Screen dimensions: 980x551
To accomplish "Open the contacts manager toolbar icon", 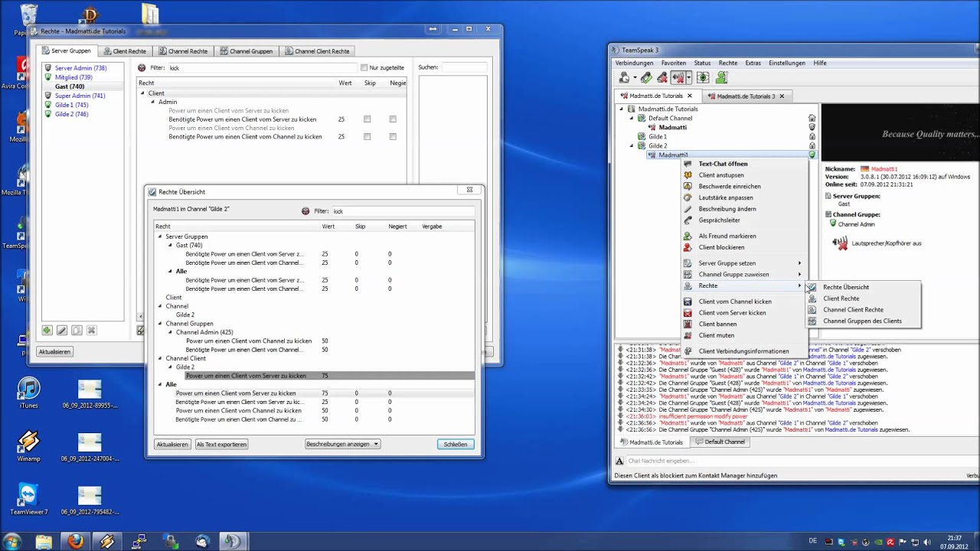I will pyautogui.click(x=720, y=77).
